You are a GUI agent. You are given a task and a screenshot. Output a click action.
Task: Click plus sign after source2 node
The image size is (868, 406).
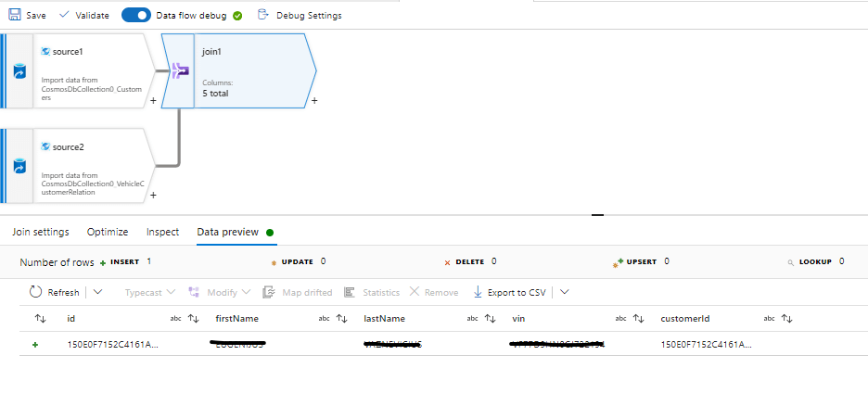(x=153, y=196)
